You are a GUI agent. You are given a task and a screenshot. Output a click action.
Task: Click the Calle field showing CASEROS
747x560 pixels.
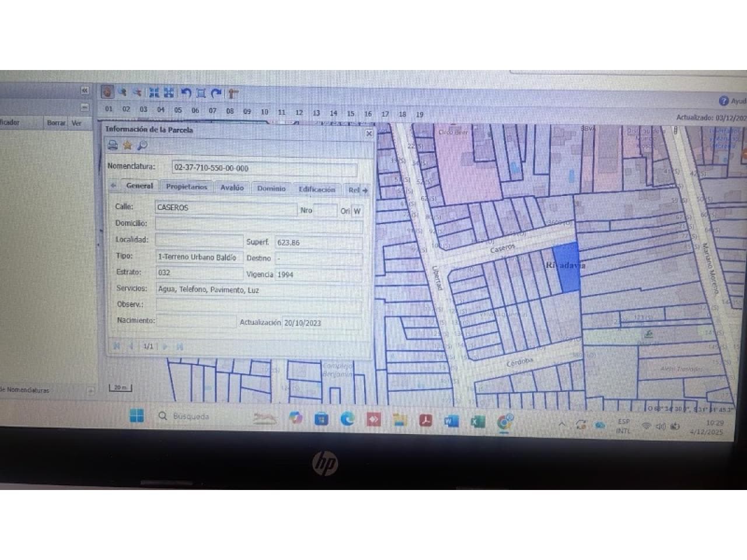click(x=226, y=208)
